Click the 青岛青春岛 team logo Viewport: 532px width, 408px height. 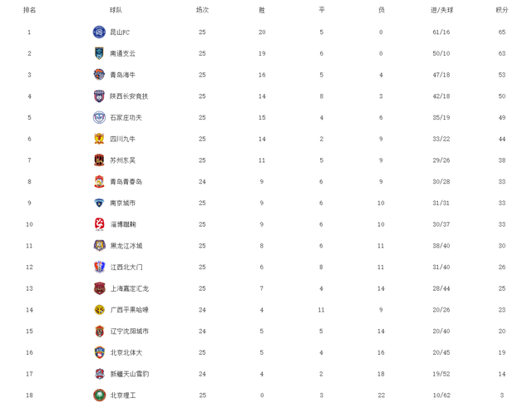coord(99,181)
